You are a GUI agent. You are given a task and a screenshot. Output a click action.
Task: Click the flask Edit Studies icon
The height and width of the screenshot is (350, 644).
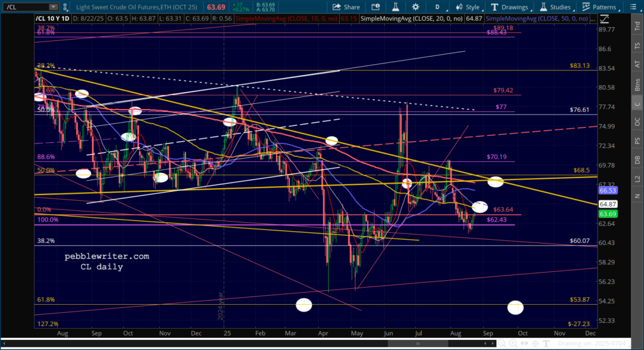396,7
